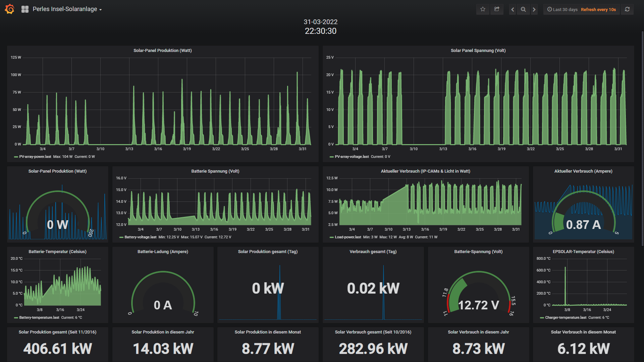Open the Batterie Spannung (Volt) graph panel title menu
The image size is (644, 362).
tap(215, 171)
